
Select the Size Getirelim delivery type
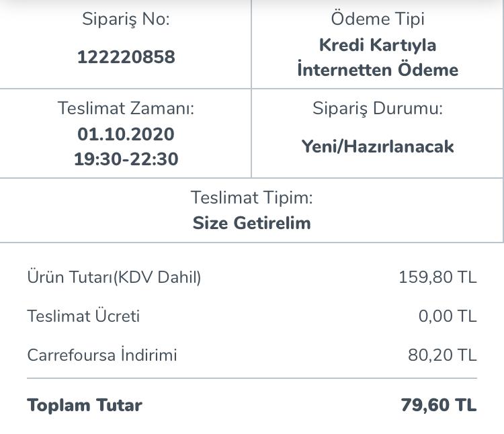252,223
